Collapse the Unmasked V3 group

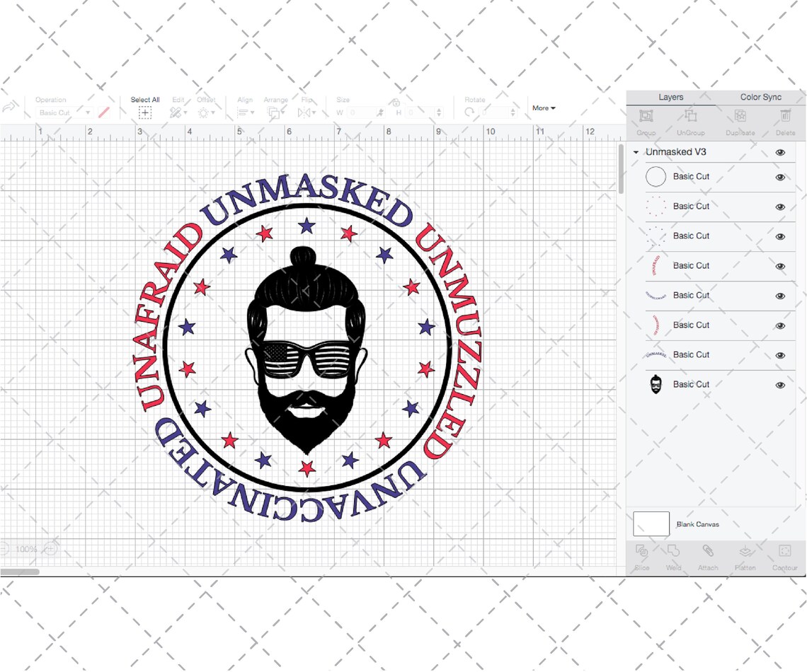[x=636, y=152]
